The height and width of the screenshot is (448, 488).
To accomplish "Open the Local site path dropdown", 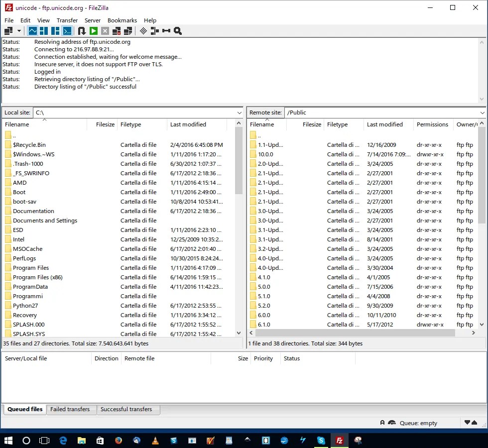I will pos(240,112).
